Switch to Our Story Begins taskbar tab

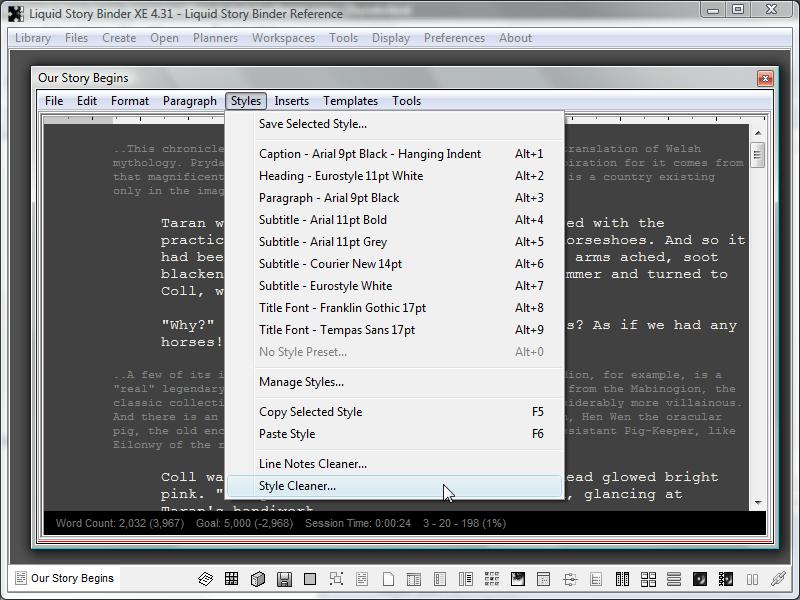(x=64, y=578)
